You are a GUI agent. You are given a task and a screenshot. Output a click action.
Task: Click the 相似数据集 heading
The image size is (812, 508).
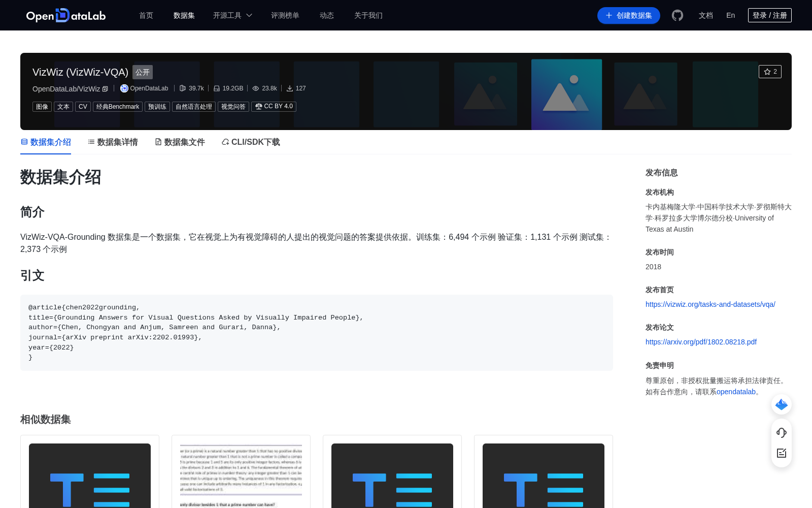pos(46,420)
